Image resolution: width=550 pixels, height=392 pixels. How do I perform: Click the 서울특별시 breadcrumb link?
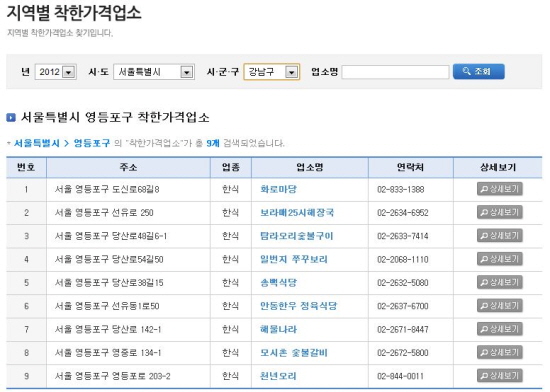click(x=37, y=143)
